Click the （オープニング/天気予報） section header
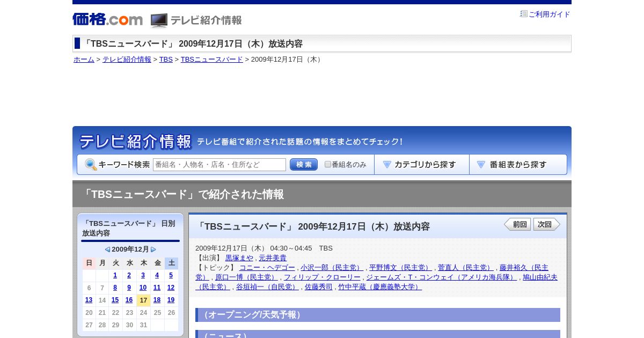This screenshot has width=644, height=338. [378, 315]
